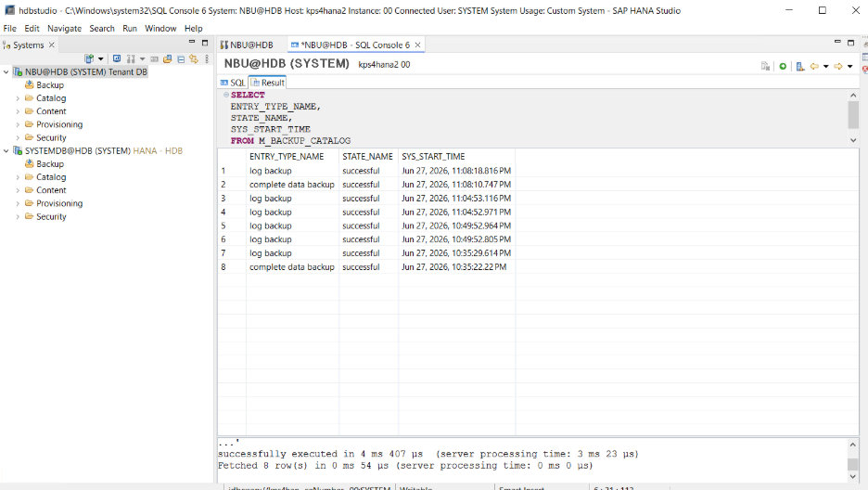Open the System Monitor icon in Systems toolbar
This screenshot has width=868, height=490.
click(117, 58)
